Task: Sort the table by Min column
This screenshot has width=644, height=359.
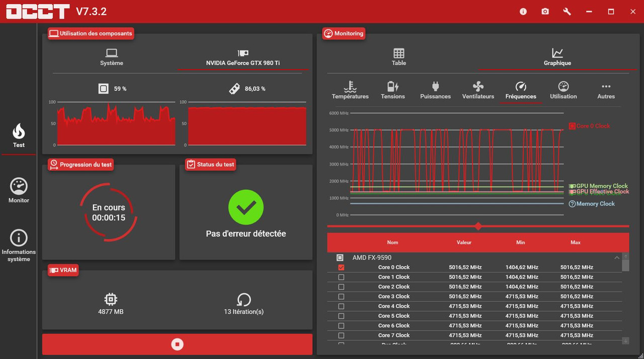Action: click(520, 242)
